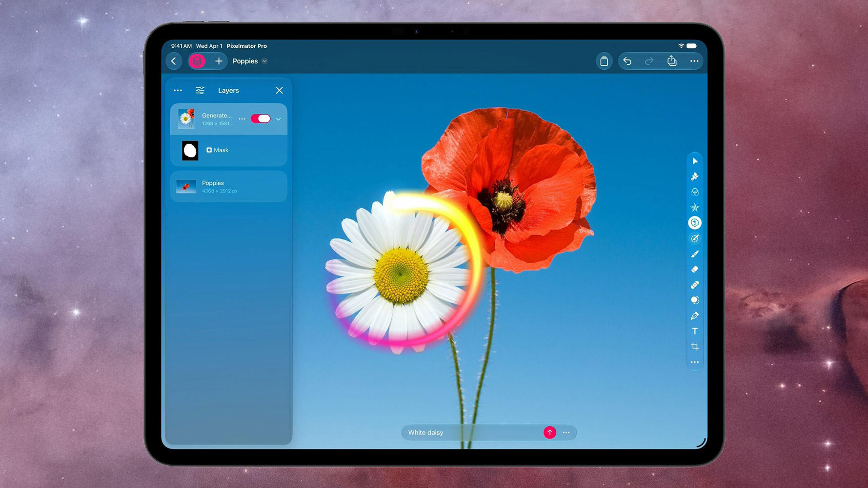
Task: Select the Poppies layer thumbnail
Action: pyautogui.click(x=186, y=187)
